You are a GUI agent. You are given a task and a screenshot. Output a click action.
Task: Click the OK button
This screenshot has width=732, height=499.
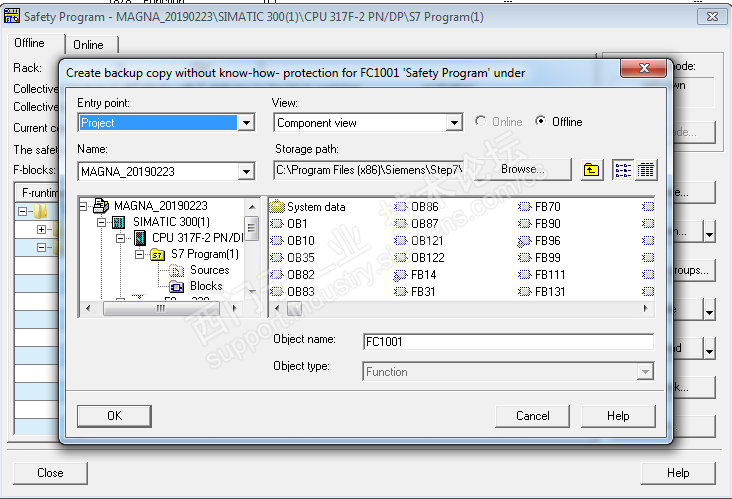coord(114,416)
